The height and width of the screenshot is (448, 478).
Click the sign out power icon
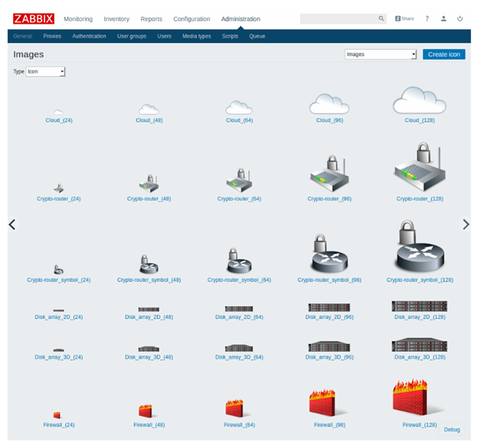(x=460, y=18)
